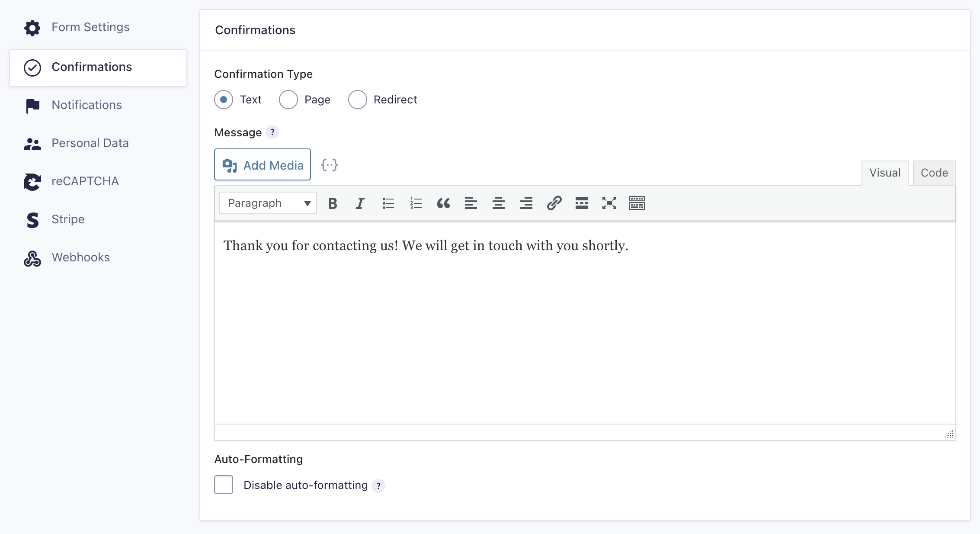Switch to the Code editor tab
Screen dimensions: 980x534
934,173
